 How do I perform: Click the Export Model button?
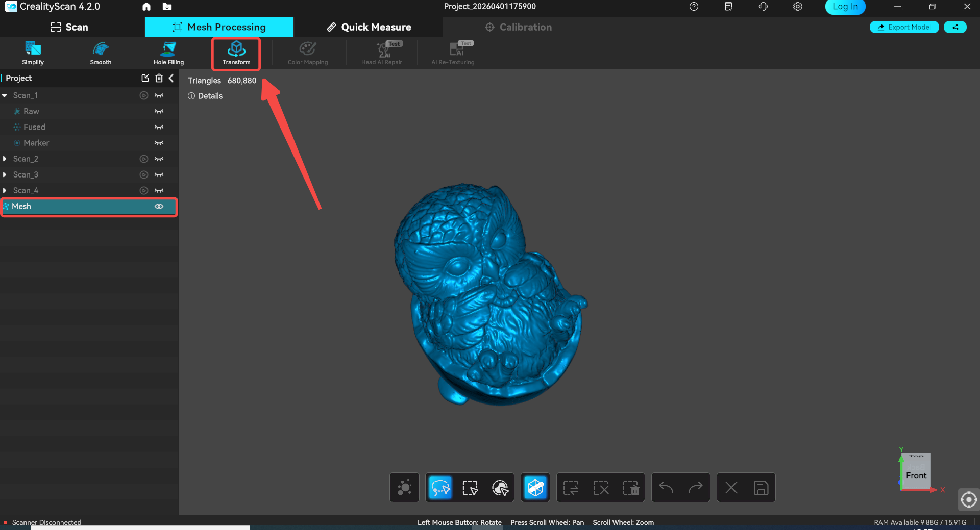(904, 27)
